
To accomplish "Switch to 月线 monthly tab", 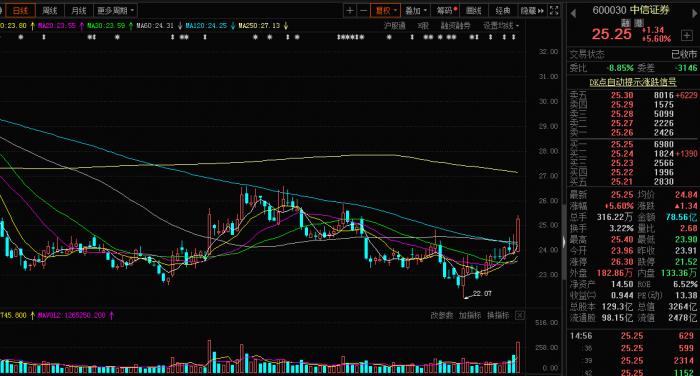I will click(x=79, y=10).
